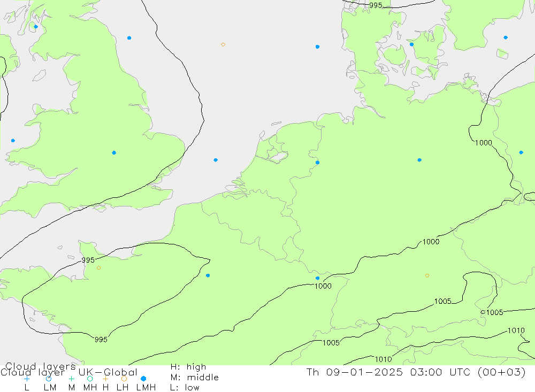The width and height of the screenshot is (535, 392).
Task: Click the 'LH' legend label text
Action: click(x=122, y=388)
